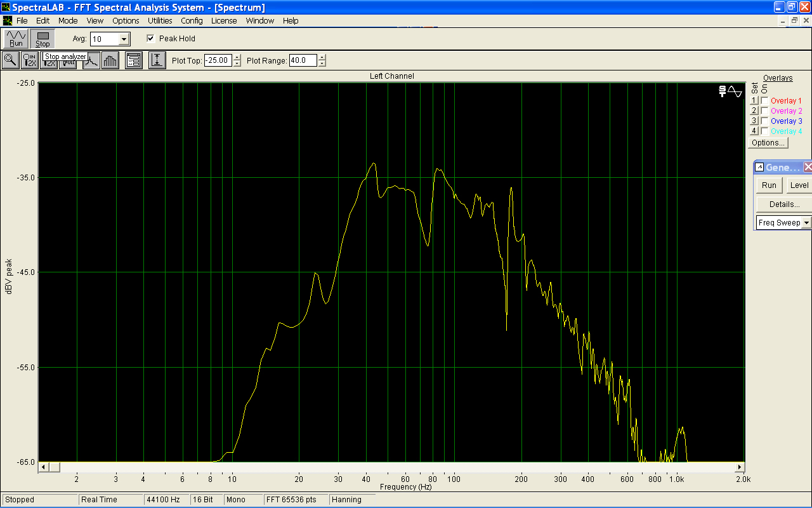Click Run in the Generator window
The image size is (812, 508).
tap(769, 185)
